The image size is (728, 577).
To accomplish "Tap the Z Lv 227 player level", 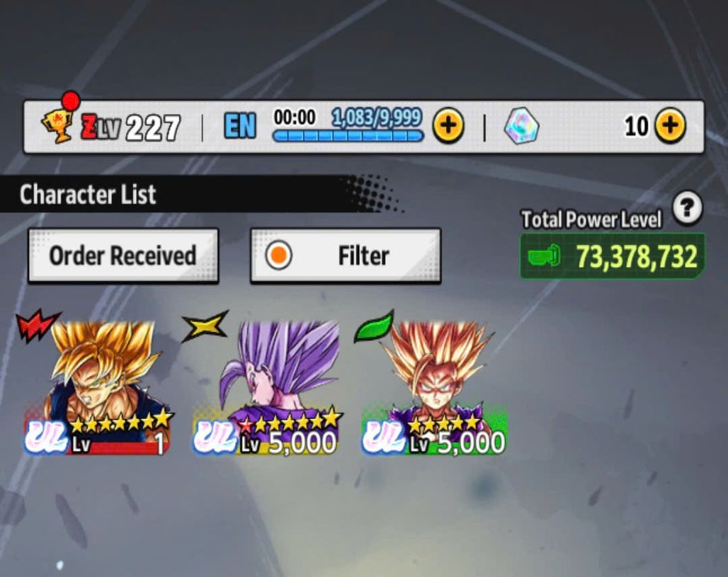I will 130,127.
